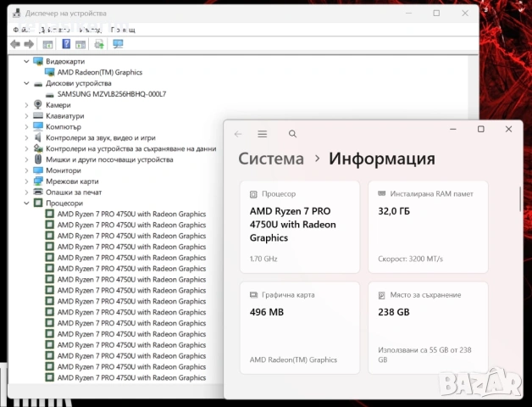Click the Инсталирана RAM памет label
This screenshot has width=532, height=407.
point(431,194)
